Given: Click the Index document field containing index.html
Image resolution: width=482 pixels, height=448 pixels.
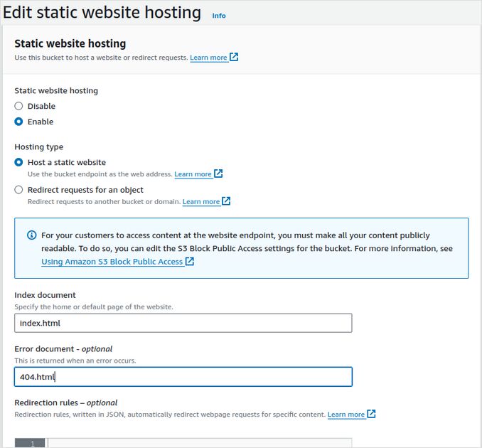Looking at the screenshot, I should [183, 323].
